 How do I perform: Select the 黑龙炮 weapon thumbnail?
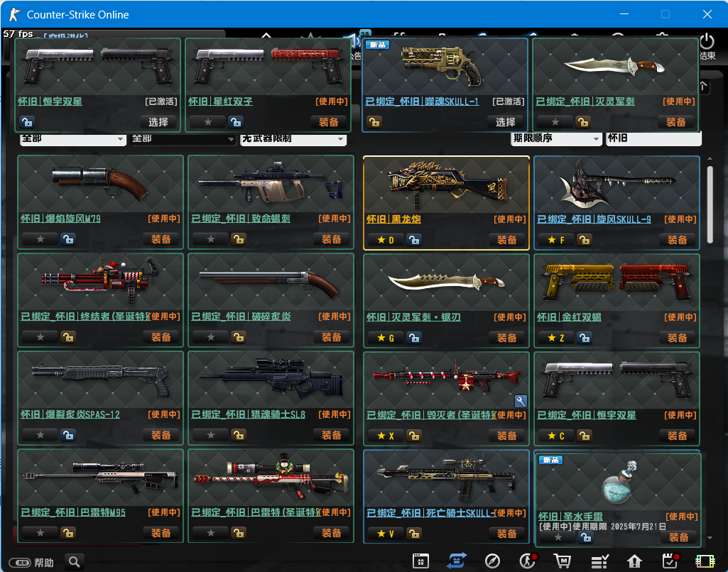coord(446,185)
